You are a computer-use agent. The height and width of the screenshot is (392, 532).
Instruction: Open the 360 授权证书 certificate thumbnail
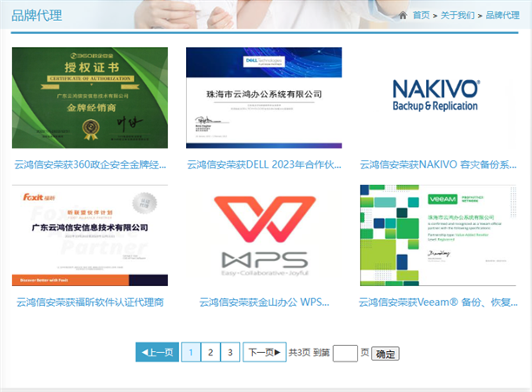(90, 97)
